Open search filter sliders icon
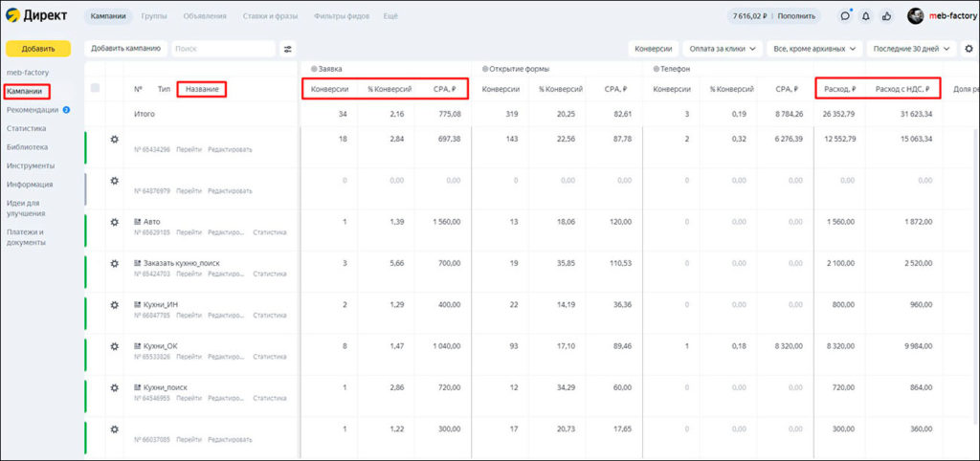This screenshot has height=461, width=980. [x=287, y=49]
